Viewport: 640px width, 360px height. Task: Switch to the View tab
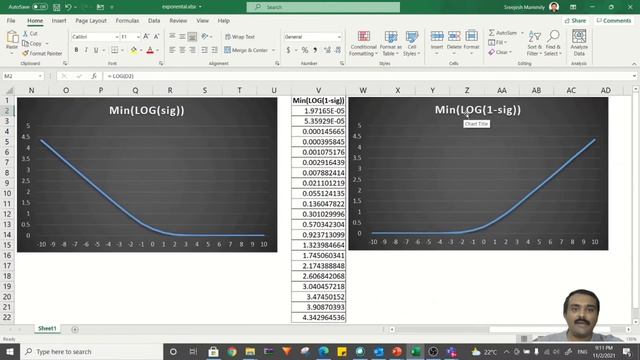[x=202, y=20]
